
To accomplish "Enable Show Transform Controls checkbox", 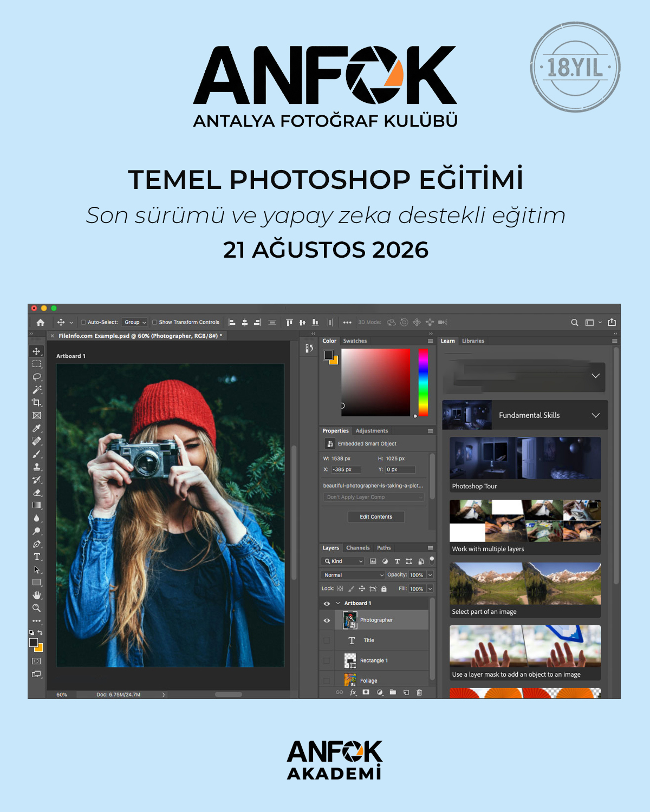I will click(154, 322).
